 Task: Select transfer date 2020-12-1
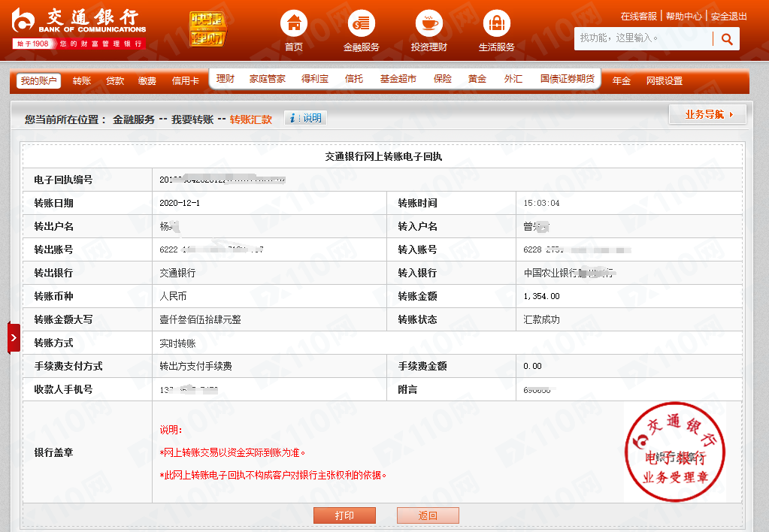180,203
